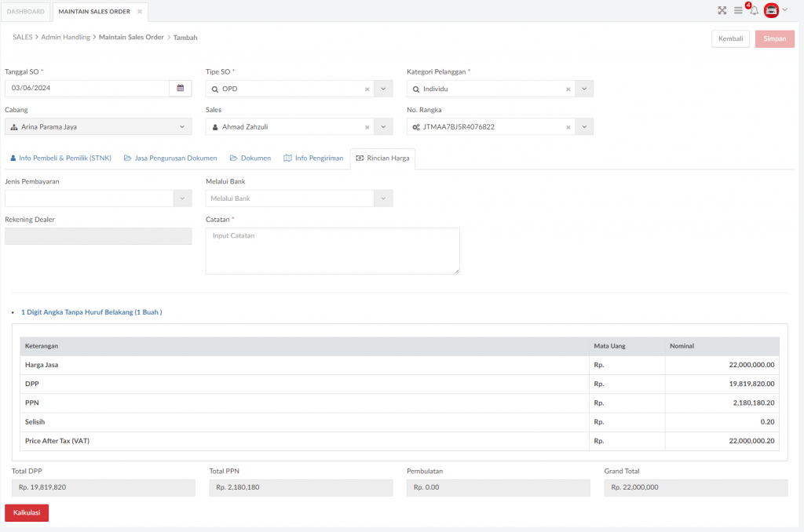Screen dimensions: 804x532
Task: Select the Rincian Harga tab
Action: pyautogui.click(x=382, y=159)
